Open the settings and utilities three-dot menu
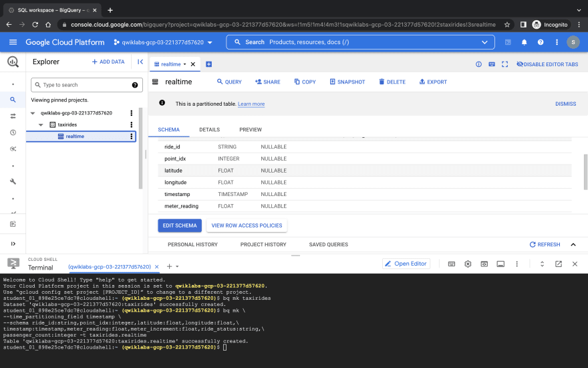 tap(557, 42)
